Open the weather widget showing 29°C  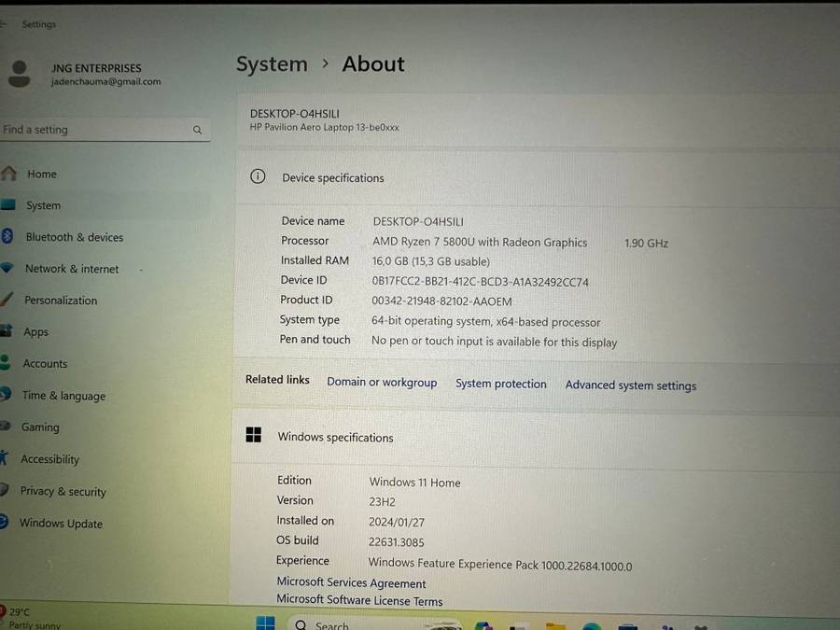click(19, 617)
